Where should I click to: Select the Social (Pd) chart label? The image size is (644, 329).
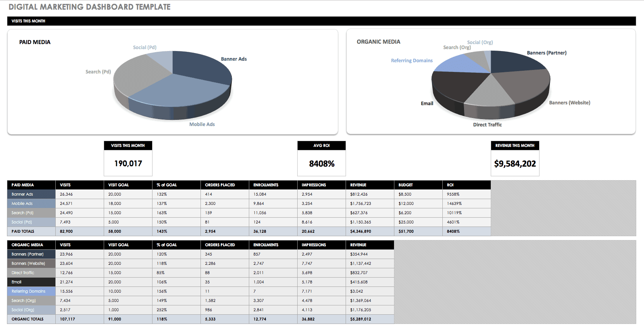pyautogui.click(x=145, y=48)
